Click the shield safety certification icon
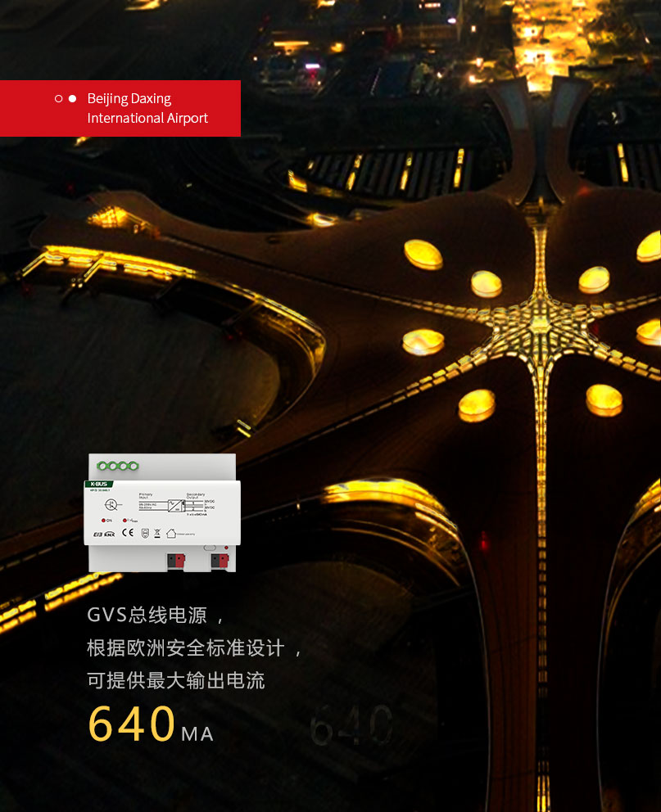Screen dimensions: 661x812 coord(143,534)
